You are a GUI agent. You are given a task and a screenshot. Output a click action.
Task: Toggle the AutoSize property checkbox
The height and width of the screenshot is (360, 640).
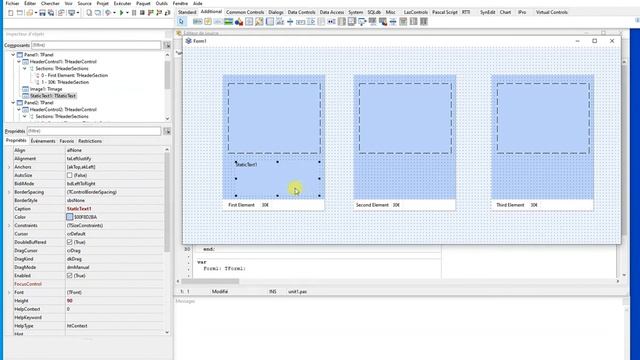[x=69, y=175]
